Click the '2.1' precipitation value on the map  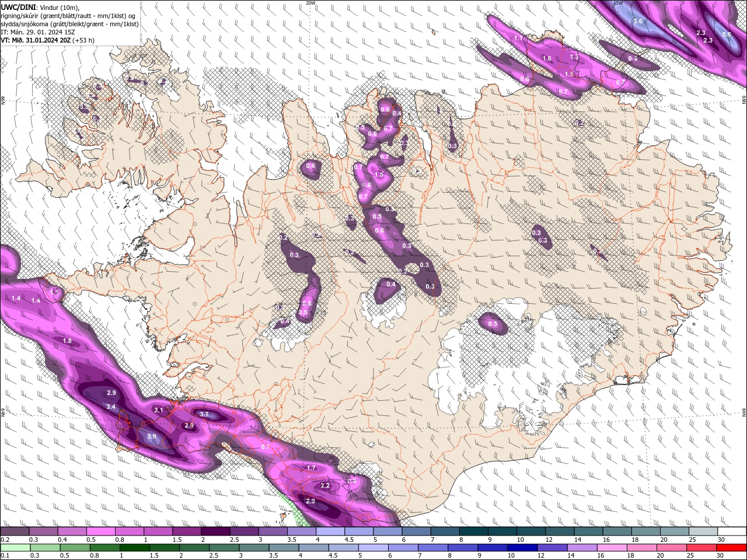(158, 410)
